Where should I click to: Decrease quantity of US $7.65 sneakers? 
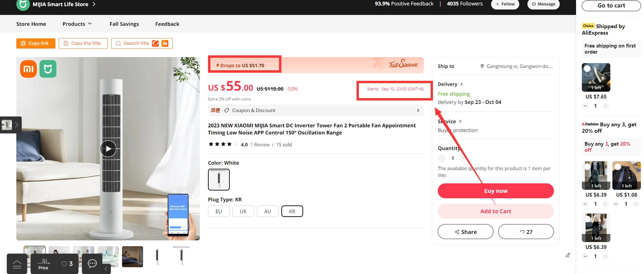(x=585, y=106)
